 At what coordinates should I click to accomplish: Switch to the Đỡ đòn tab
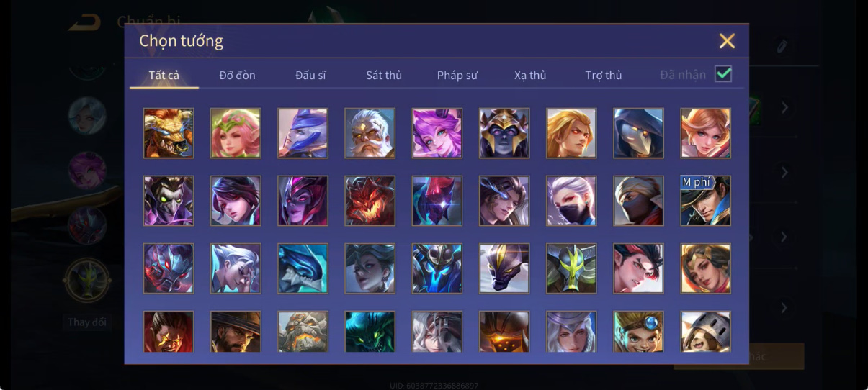[237, 75]
